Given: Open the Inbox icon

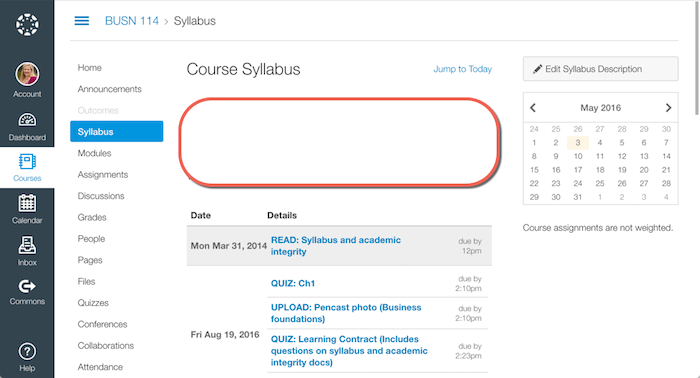Looking at the screenshot, I should tap(27, 245).
